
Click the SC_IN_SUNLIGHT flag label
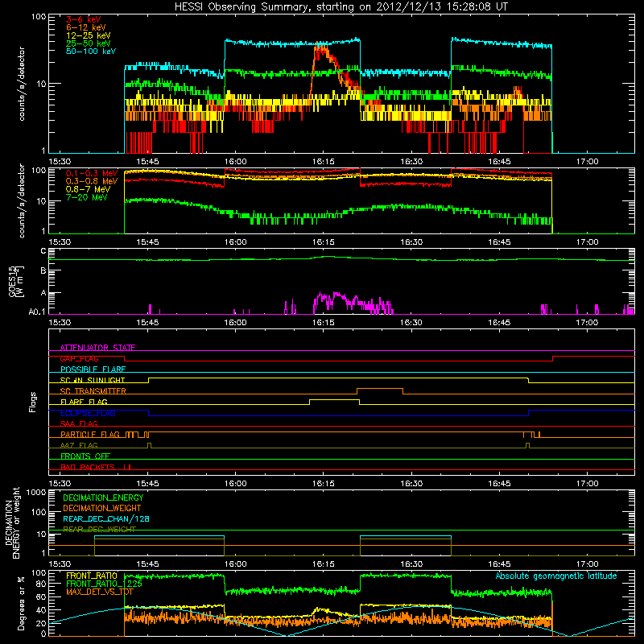pyautogui.click(x=93, y=380)
